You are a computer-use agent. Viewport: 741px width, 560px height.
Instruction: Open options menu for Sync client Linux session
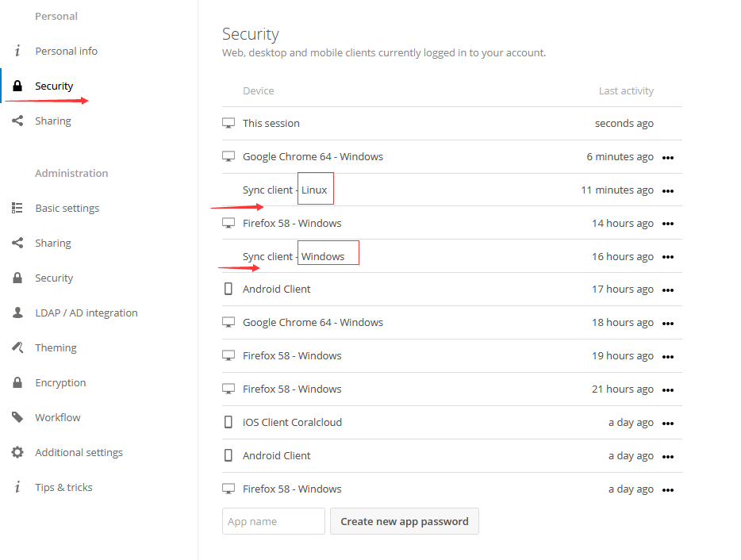pyautogui.click(x=668, y=191)
